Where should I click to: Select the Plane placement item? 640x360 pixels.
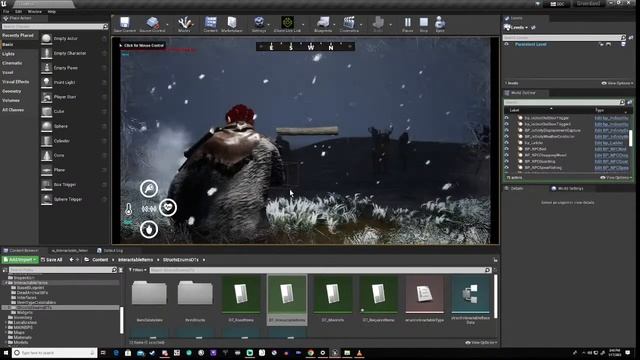point(74,170)
